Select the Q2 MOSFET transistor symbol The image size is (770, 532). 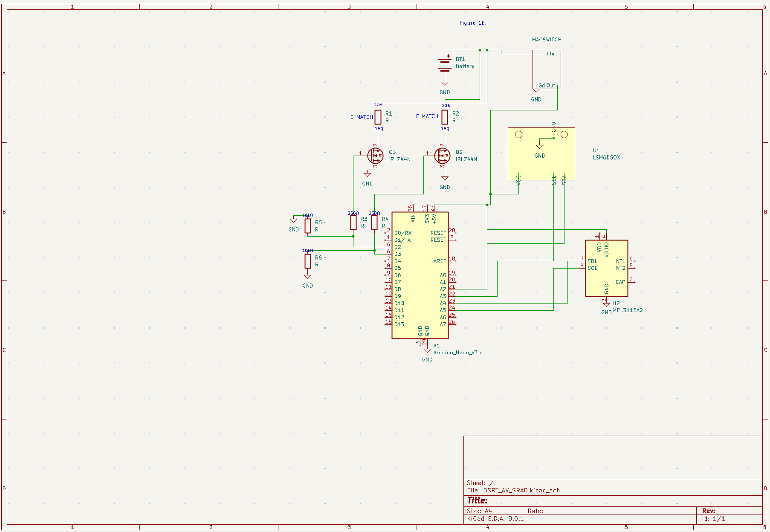[442, 156]
